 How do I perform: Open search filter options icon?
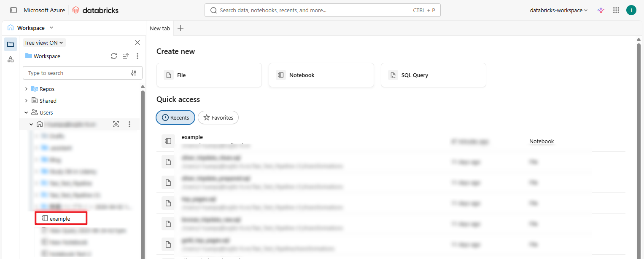[x=134, y=73]
